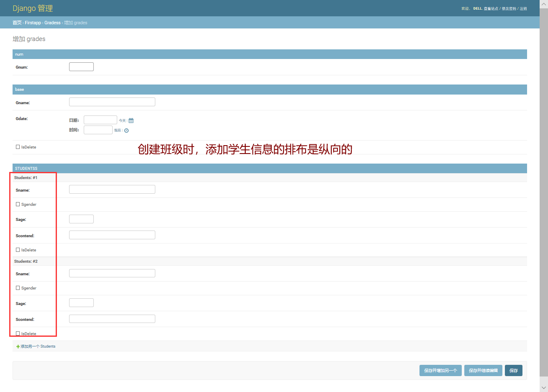The image size is (548, 392).
Task: Tick Sgender checkbox for Students #1
Action: (18, 204)
